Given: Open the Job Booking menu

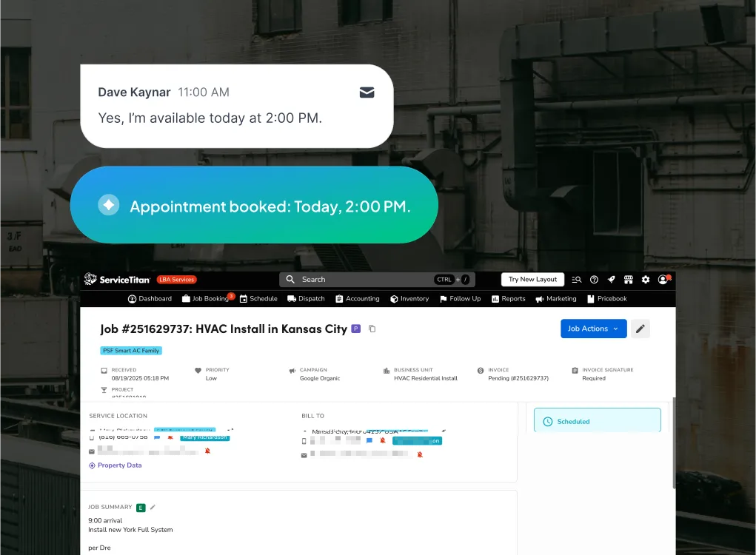Looking at the screenshot, I should click(206, 299).
